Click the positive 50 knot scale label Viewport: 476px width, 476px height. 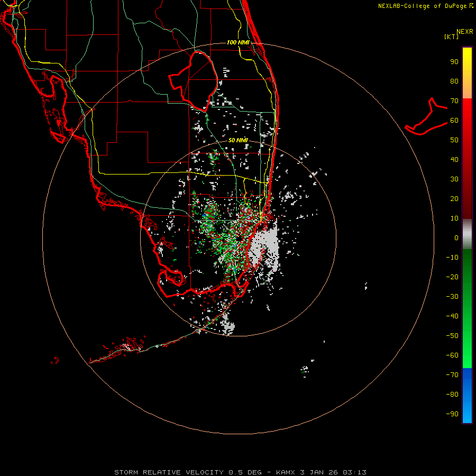click(x=454, y=140)
